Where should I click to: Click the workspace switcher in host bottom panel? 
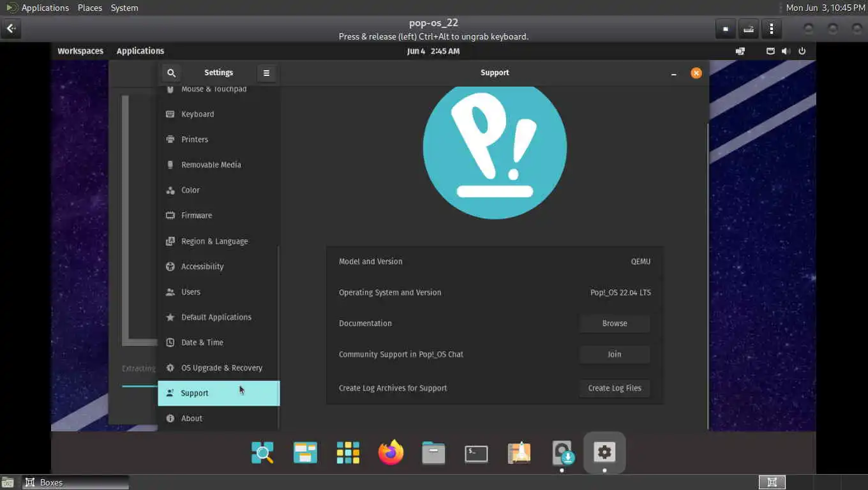(x=772, y=482)
